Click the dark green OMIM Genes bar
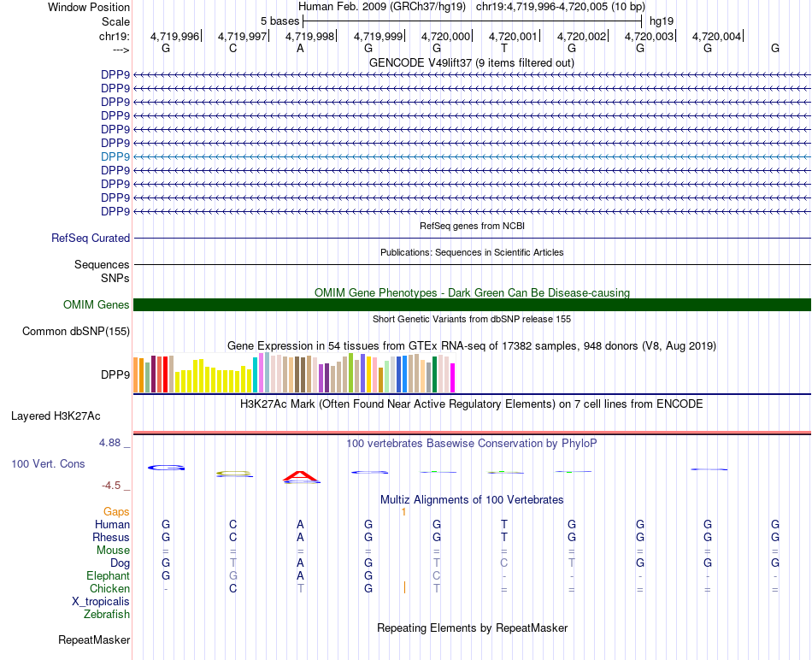This screenshot has width=812, height=660. (472, 304)
